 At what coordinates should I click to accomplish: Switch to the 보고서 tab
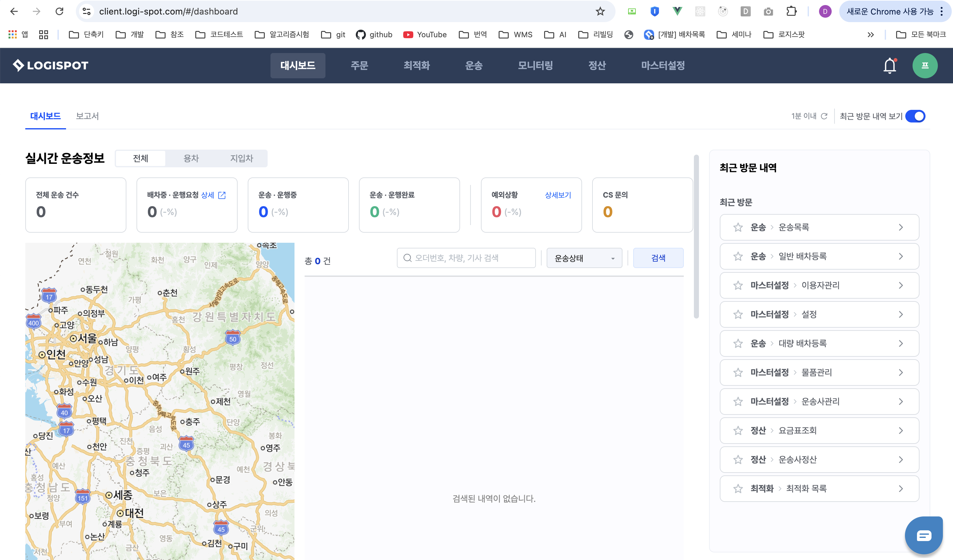coord(87,116)
